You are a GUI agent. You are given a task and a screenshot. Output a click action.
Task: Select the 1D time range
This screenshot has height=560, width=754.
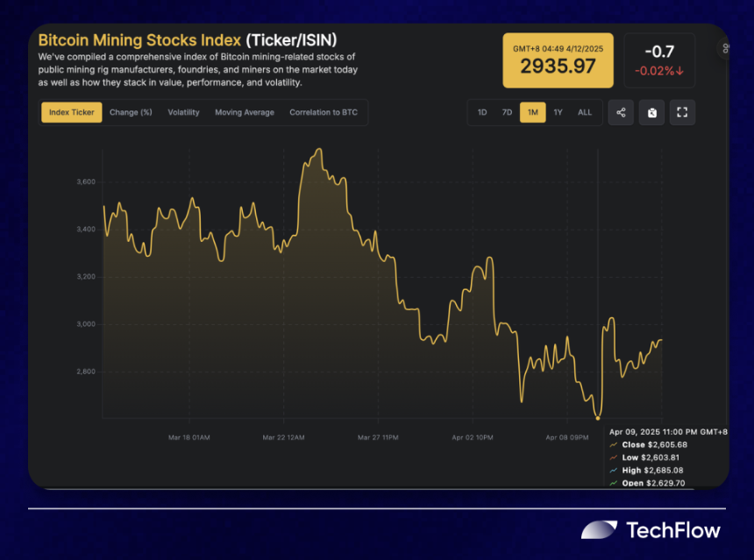pos(482,112)
